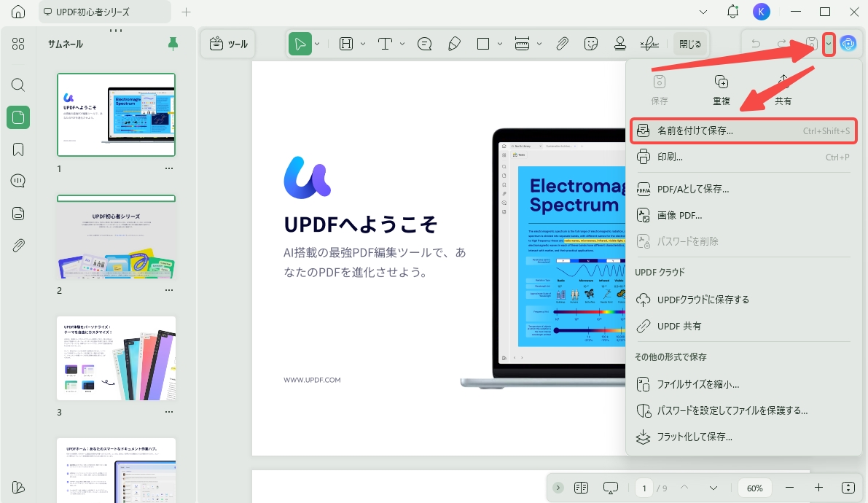Open the search panel in left sidebar
Screen dimensions: 868x503
[x=18, y=85]
